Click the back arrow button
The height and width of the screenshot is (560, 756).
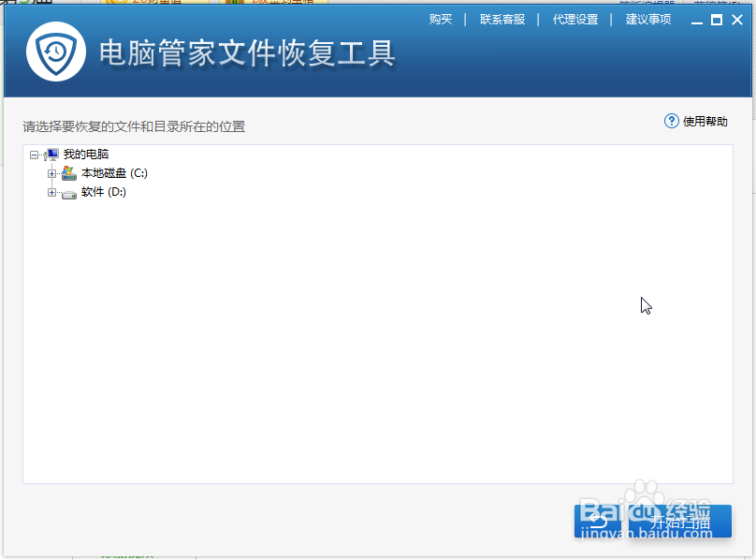pos(597,522)
